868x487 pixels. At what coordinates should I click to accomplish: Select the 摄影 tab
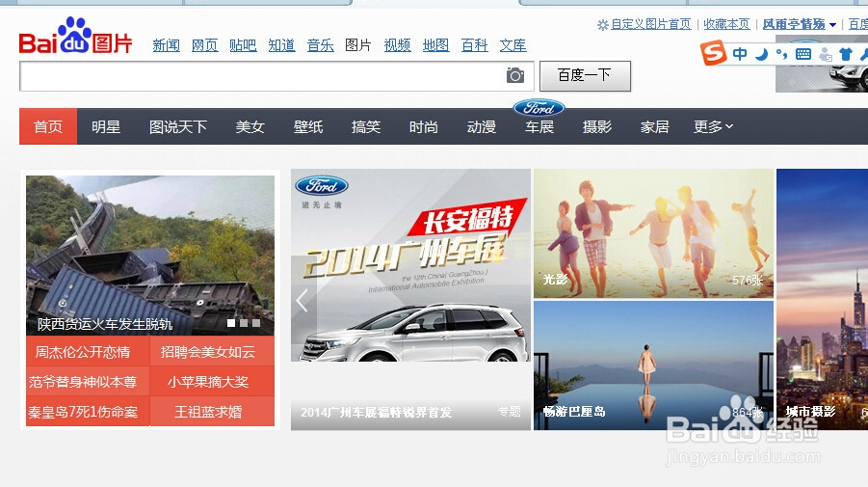tap(596, 126)
